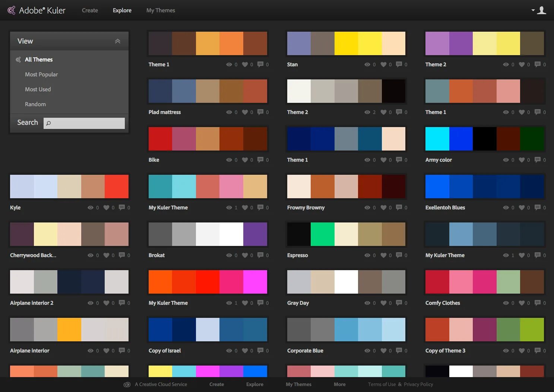Like the Exellentoh Blues theme via heart icon
The height and width of the screenshot is (392, 554).
click(x=522, y=208)
